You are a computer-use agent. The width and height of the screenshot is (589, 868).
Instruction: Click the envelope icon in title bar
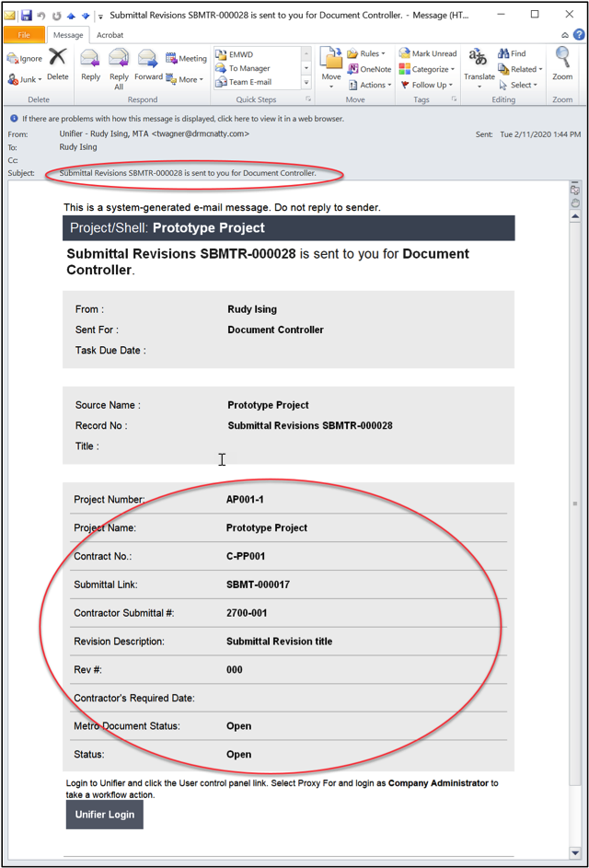coord(10,15)
